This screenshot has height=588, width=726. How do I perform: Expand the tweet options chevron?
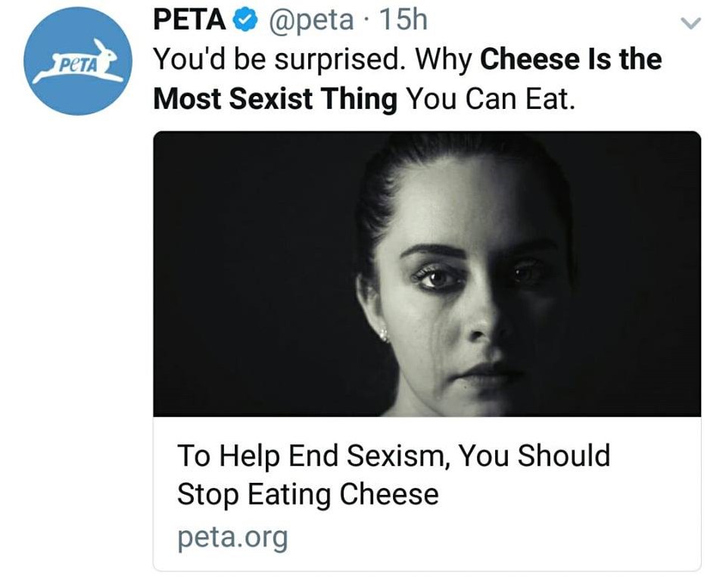pos(692,24)
